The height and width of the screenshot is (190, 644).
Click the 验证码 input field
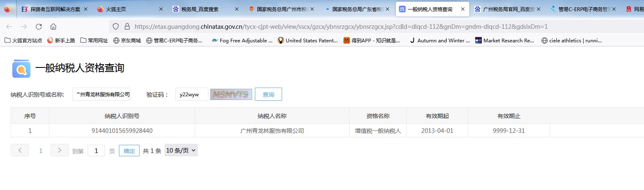(x=191, y=94)
